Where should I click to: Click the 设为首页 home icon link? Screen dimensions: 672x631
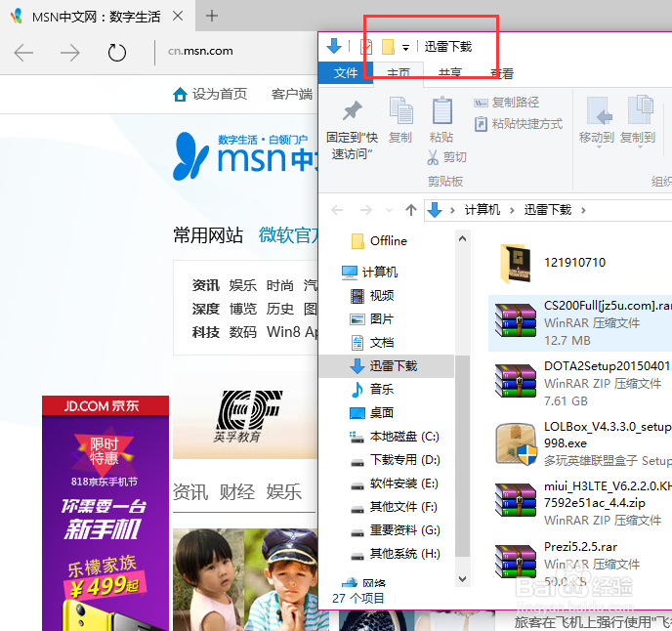[x=210, y=94]
